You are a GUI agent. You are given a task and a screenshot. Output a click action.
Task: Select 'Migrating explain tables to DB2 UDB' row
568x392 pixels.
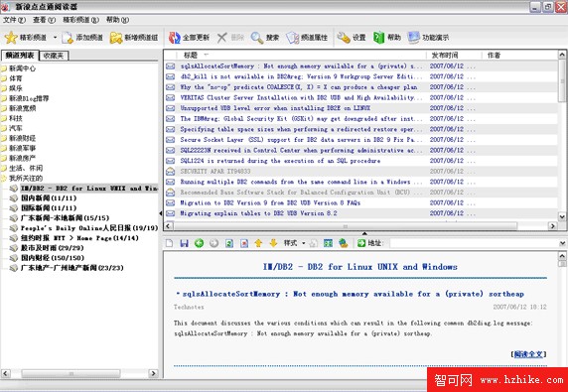(360, 213)
